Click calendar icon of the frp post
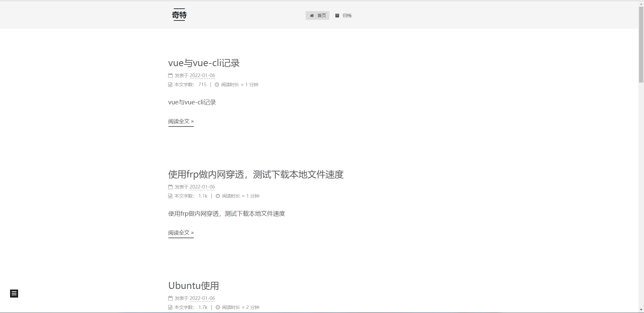Viewport: 644px width, 313px height. 170,187
